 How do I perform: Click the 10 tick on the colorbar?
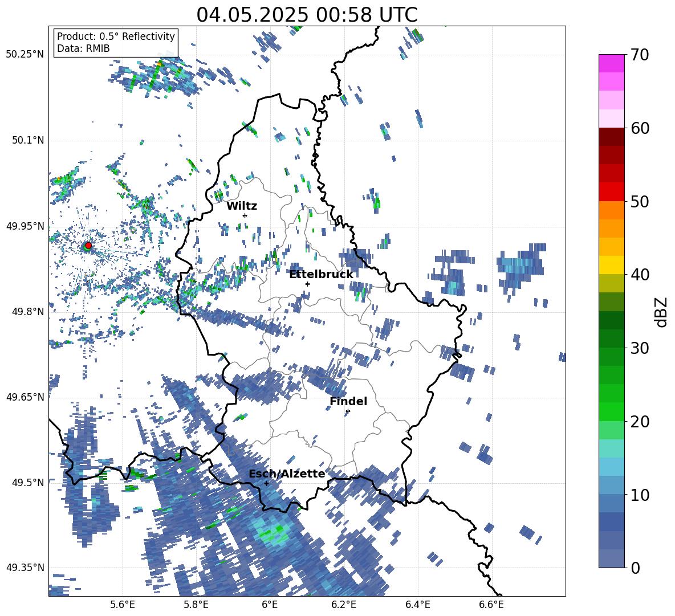click(x=639, y=495)
